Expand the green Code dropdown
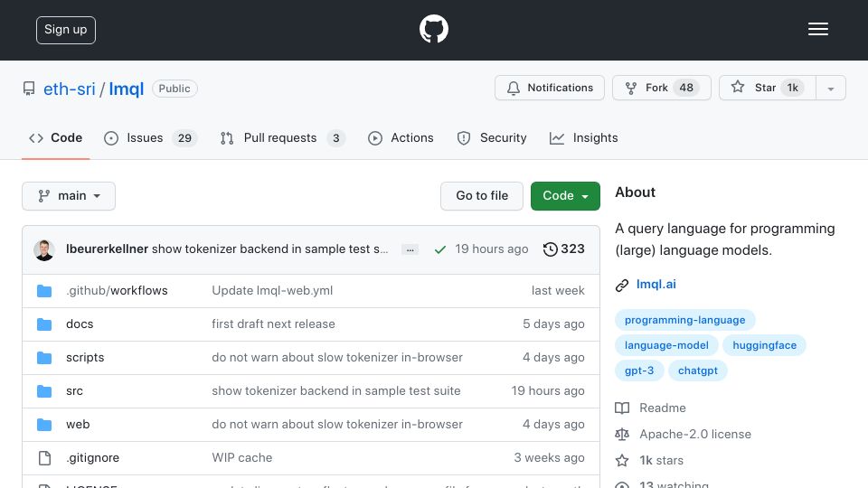Screen dimensions: 868x488 (x=565, y=196)
